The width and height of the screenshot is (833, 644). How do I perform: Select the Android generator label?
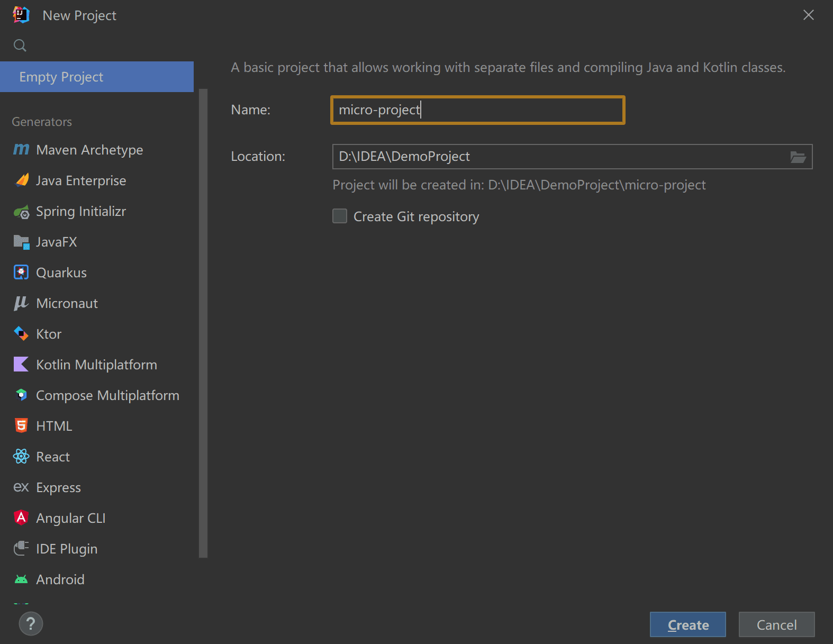click(60, 580)
